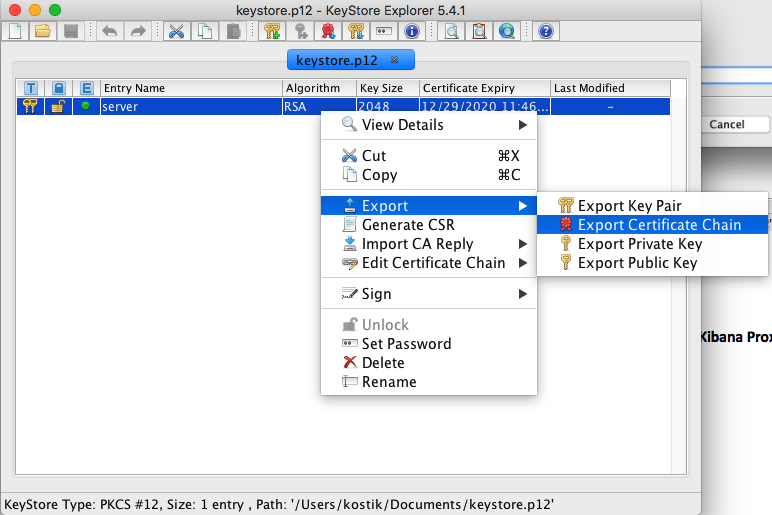
Task: Click the Paste toolbar icon
Action: point(233,32)
